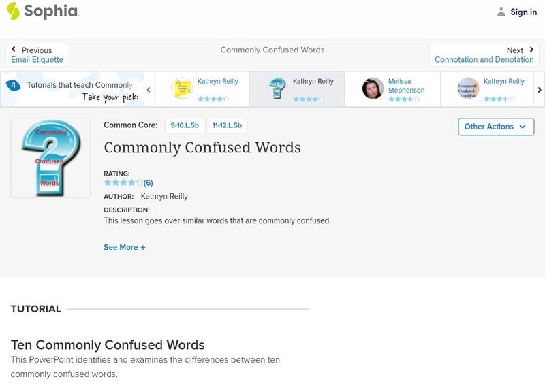Expand the See More description
The height and width of the screenshot is (392, 545).
pyautogui.click(x=125, y=248)
